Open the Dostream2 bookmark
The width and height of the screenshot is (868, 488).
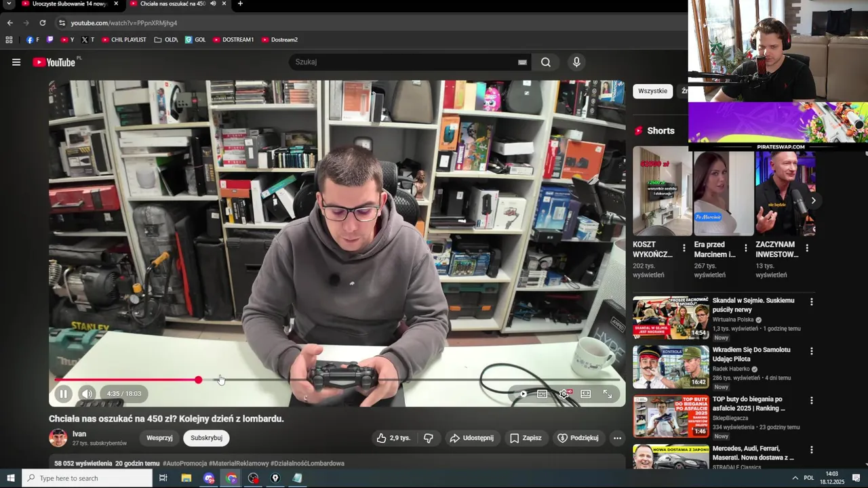279,40
